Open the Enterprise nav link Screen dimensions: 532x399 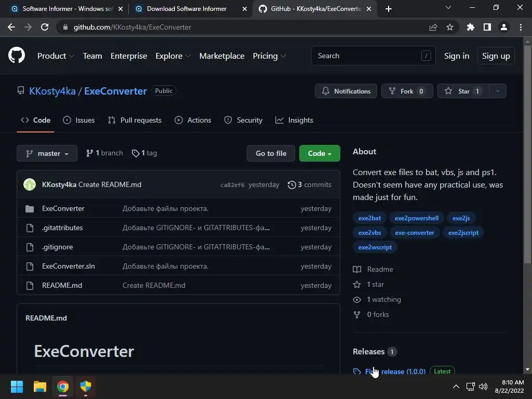(x=129, y=56)
